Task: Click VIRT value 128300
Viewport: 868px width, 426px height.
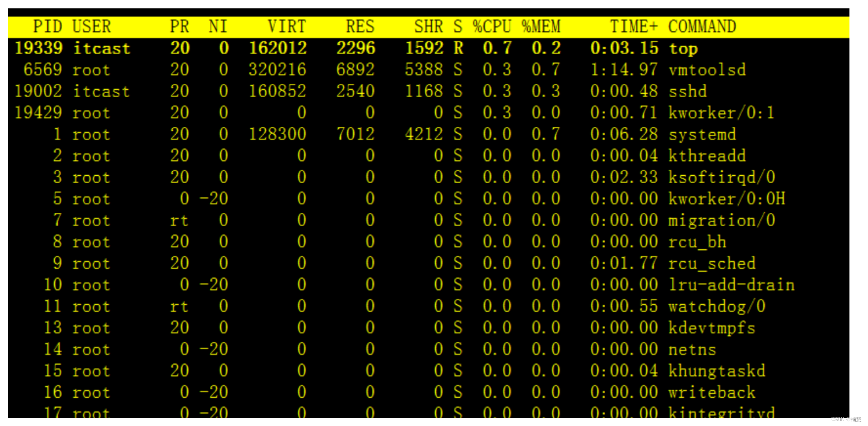Action: 278,134
